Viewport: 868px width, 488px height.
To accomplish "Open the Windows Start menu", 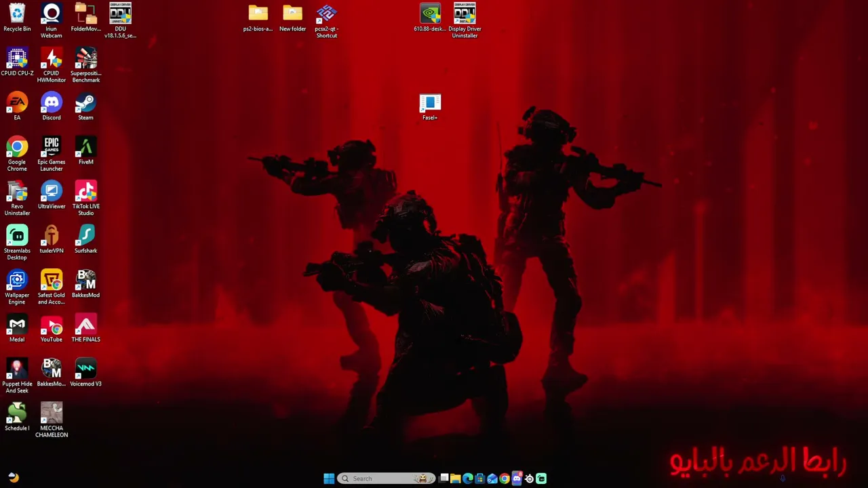I will click(329, 479).
